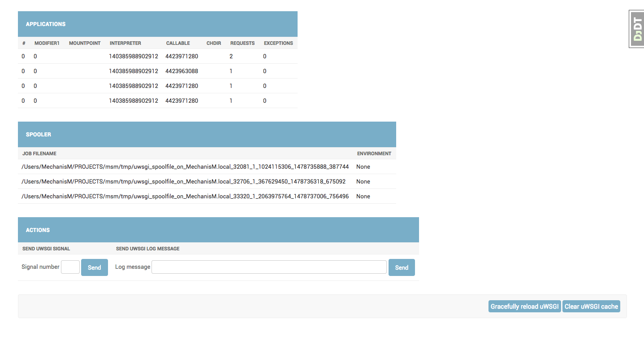Image resolution: width=644 pixels, height=337 pixels.
Task: Click the MOUNTPOINT column header
Action: [85, 44]
